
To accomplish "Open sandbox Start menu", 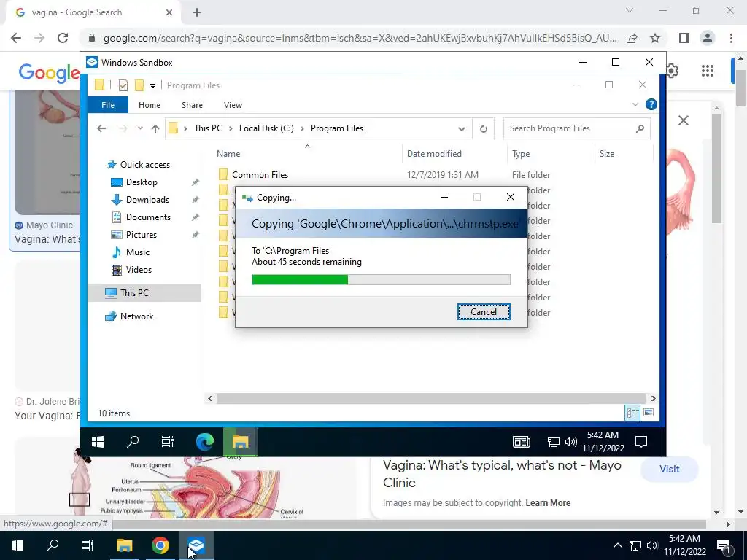I will (98, 442).
